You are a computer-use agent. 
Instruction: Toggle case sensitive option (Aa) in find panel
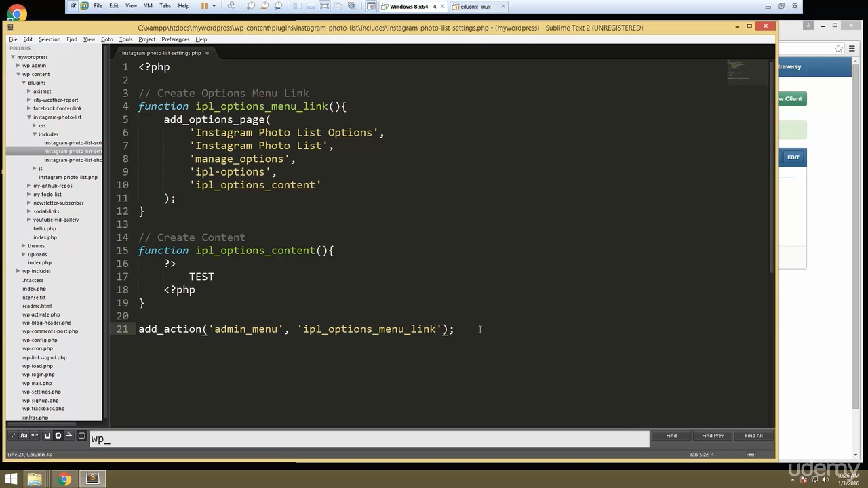24,436
